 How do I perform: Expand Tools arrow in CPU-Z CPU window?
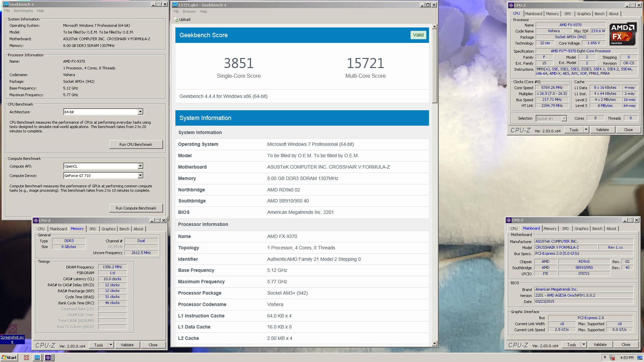click(586, 130)
